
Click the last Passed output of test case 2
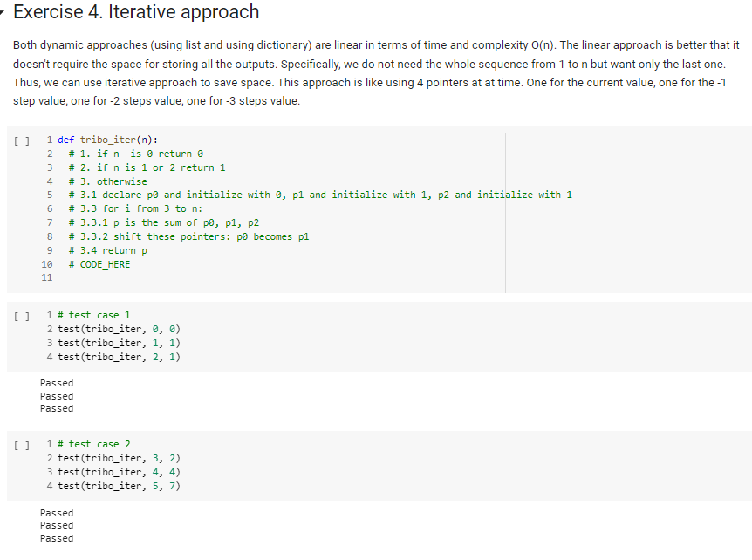click(x=57, y=538)
